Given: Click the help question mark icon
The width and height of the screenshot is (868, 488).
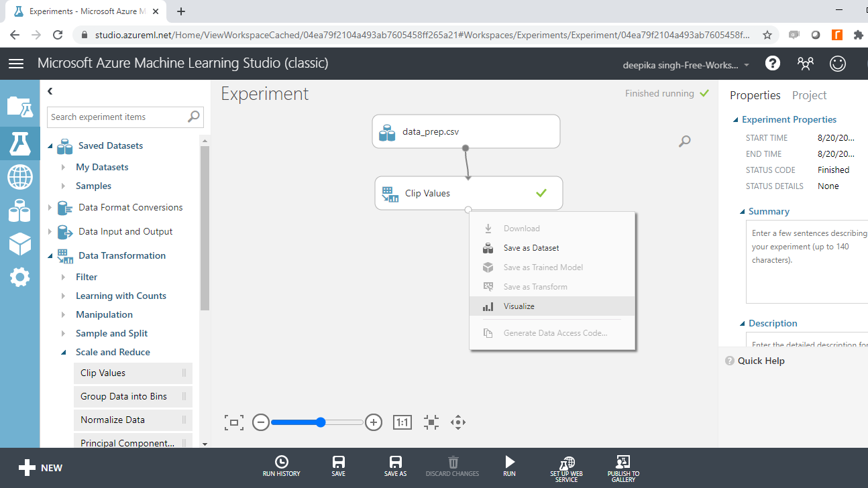Looking at the screenshot, I should 773,63.
